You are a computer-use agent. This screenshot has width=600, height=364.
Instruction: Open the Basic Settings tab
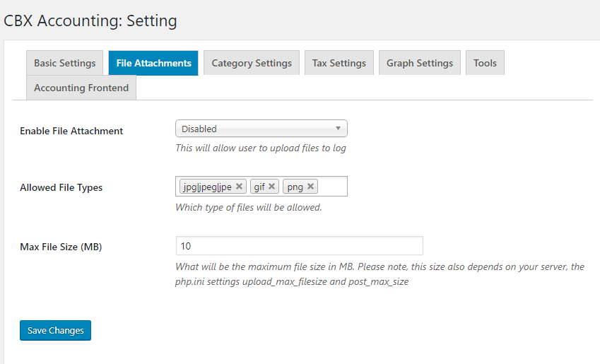click(x=65, y=63)
